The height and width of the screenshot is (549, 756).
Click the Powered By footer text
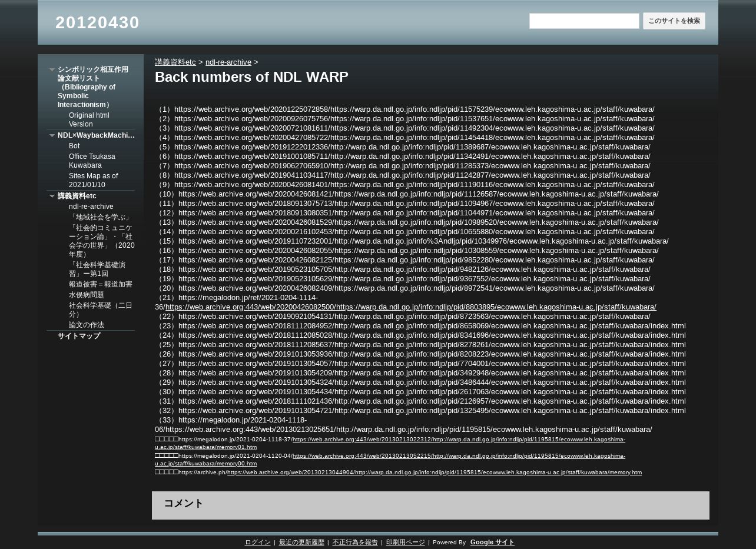449,543
